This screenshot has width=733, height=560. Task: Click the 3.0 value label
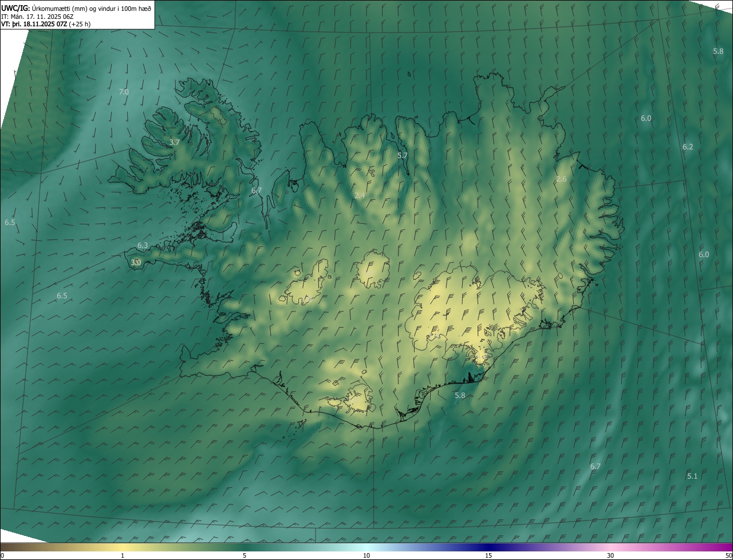(x=136, y=262)
